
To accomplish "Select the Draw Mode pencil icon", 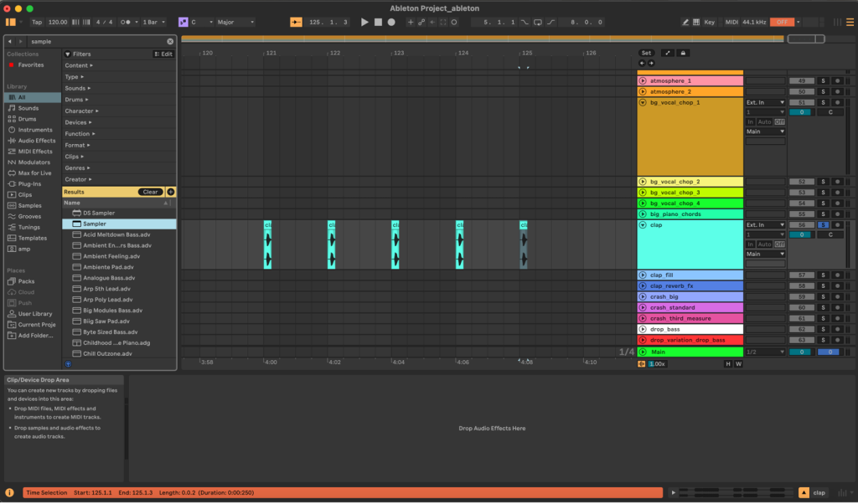I will [685, 23].
